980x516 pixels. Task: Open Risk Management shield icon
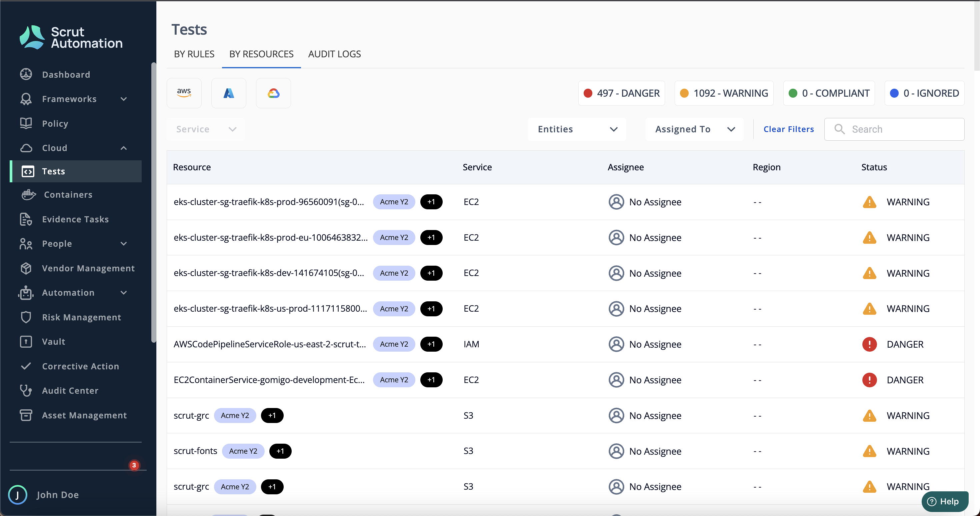point(26,317)
